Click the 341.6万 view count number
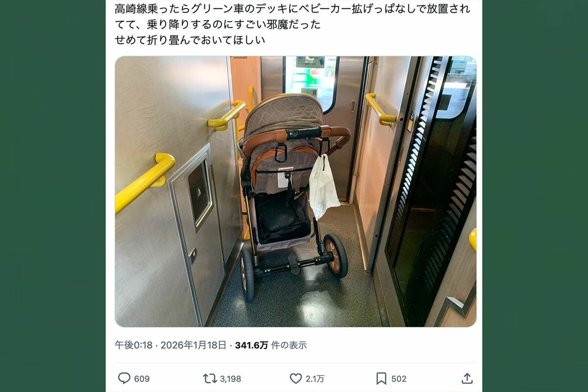Image resolution: width=588 pixels, height=392 pixels. pos(251,345)
